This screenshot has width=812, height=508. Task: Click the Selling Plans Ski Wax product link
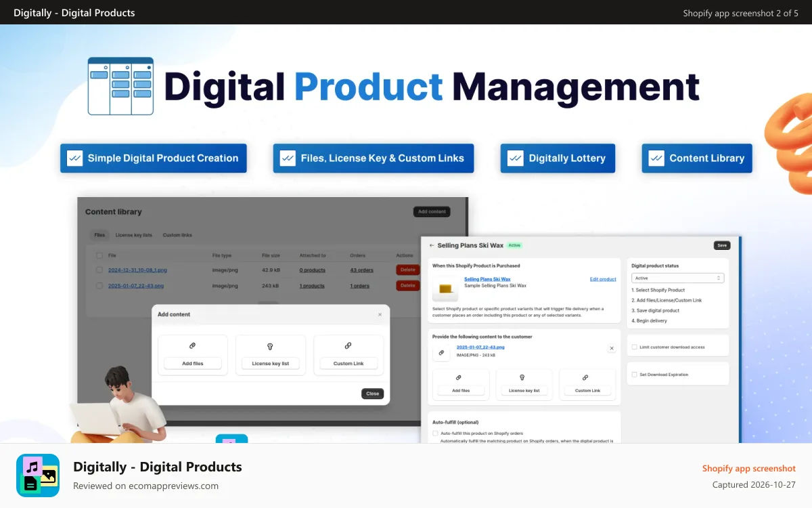[487, 279]
